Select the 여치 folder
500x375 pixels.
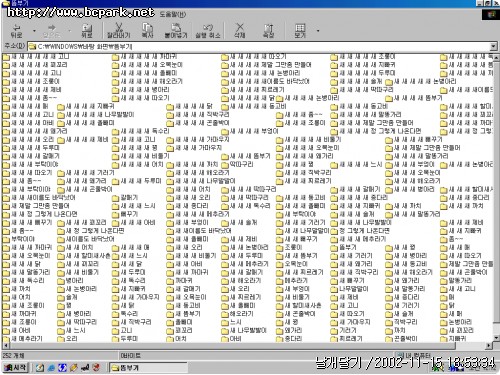coord(177,339)
